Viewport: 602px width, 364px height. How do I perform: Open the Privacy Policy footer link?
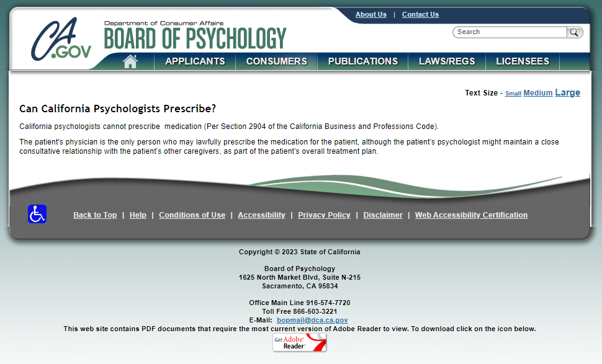click(324, 215)
